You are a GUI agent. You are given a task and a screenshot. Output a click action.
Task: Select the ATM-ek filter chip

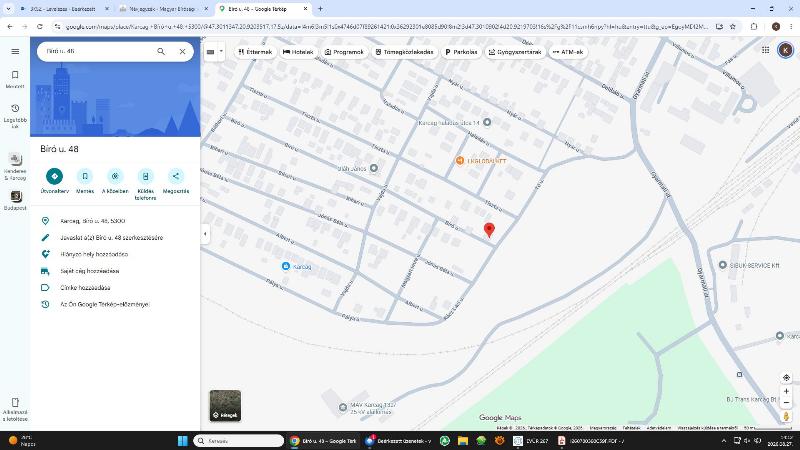coord(568,52)
